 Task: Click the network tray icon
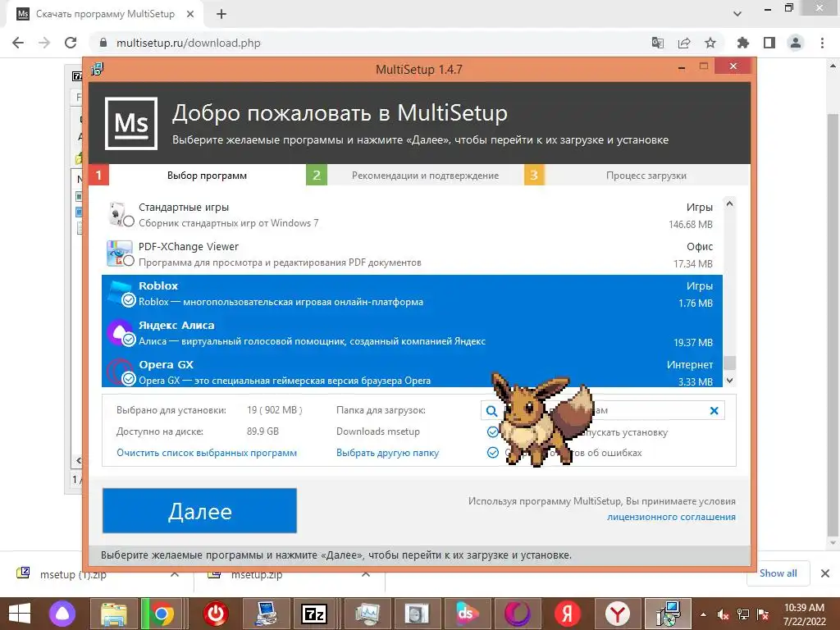[743, 614]
